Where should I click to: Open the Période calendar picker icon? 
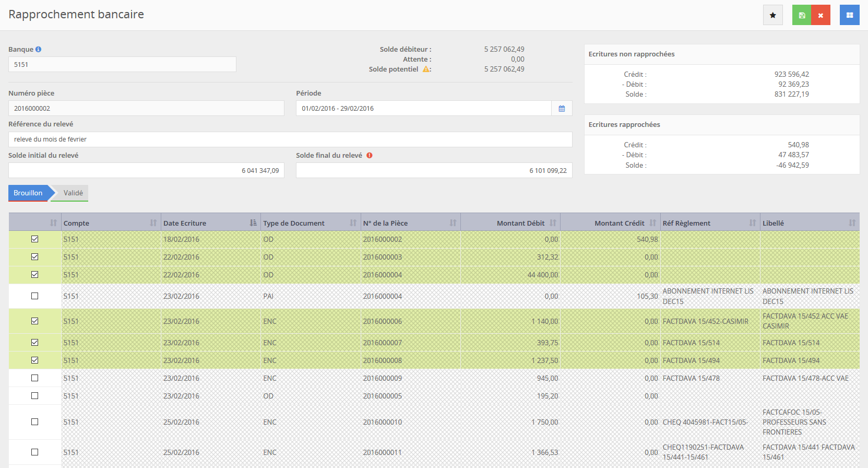(562, 109)
